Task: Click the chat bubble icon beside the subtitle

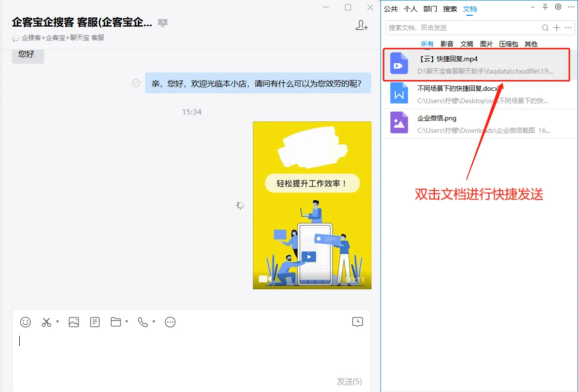Action: tap(15, 38)
